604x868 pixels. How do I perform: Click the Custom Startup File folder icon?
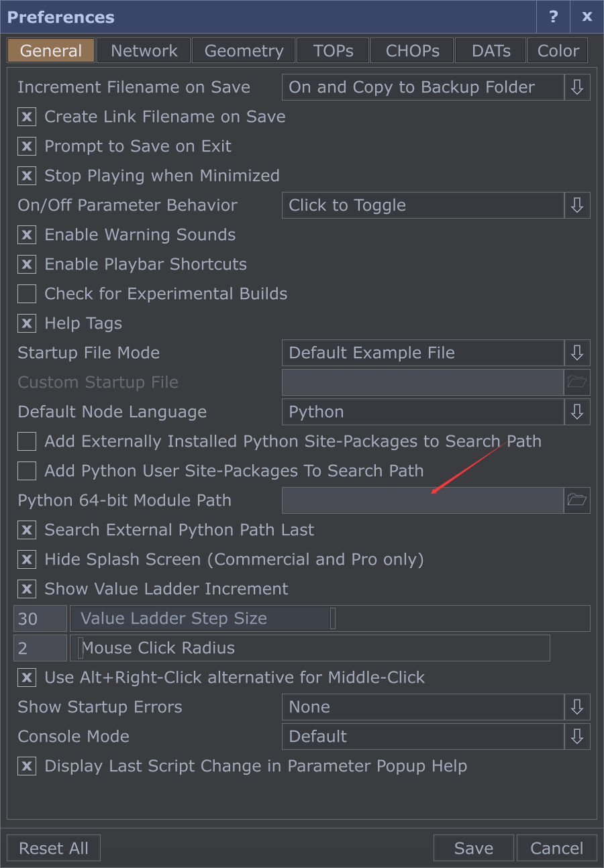[577, 382]
